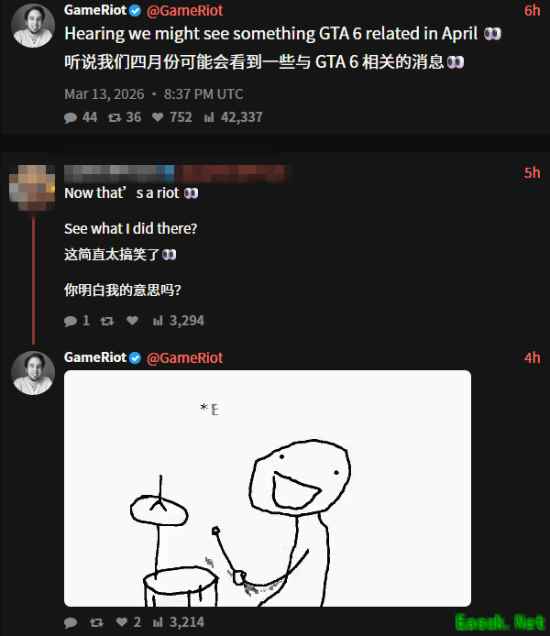Click retweet icon showing 36
Viewport: 550px width, 636px height.
click(114, 118)
